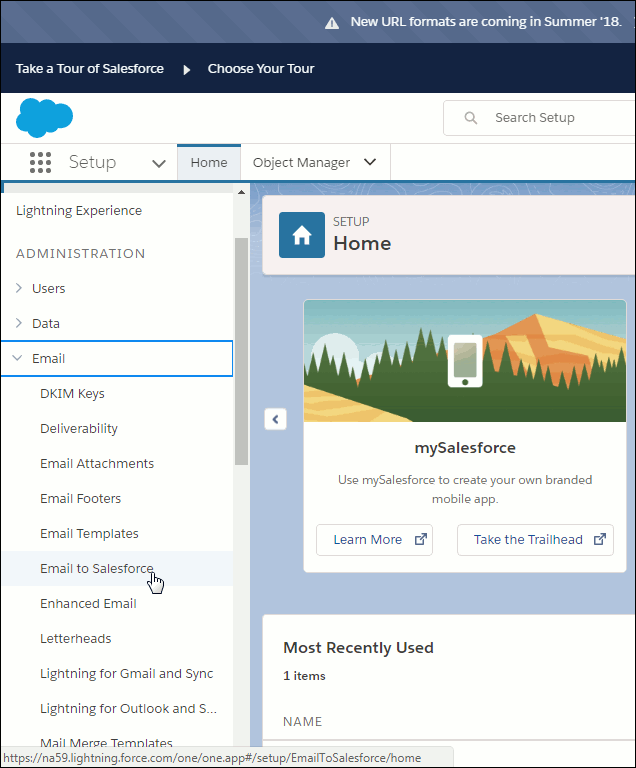This screenshot has width=636, height=768.
Task: Expand the Users tree section
Action: coord(19,288)
